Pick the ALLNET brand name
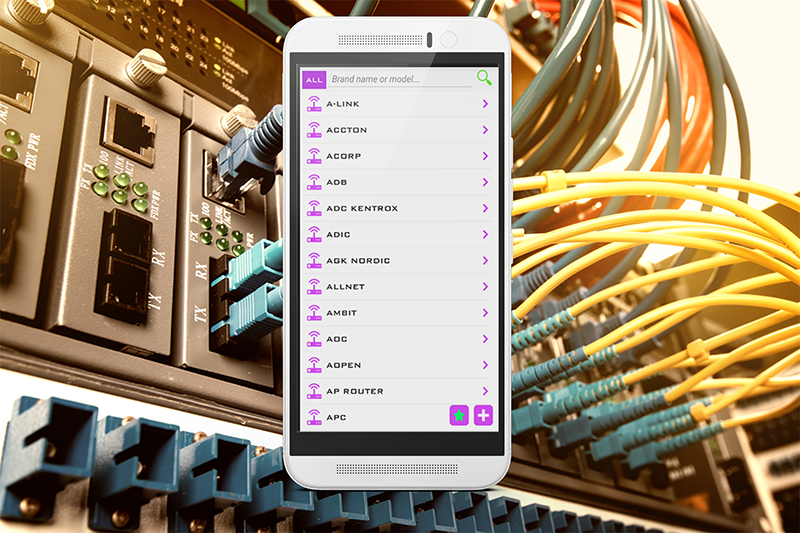The height and width of the screenshot is (533, 800). coord(345,287)
